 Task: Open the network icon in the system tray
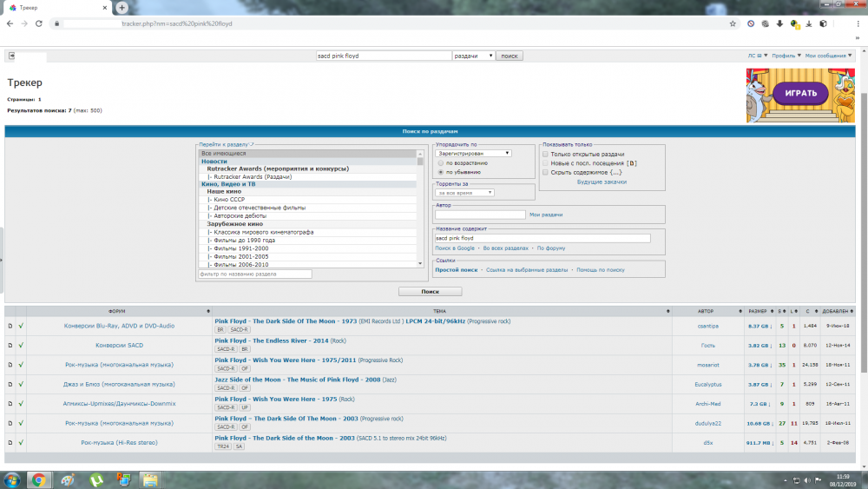tap(797, 480)
